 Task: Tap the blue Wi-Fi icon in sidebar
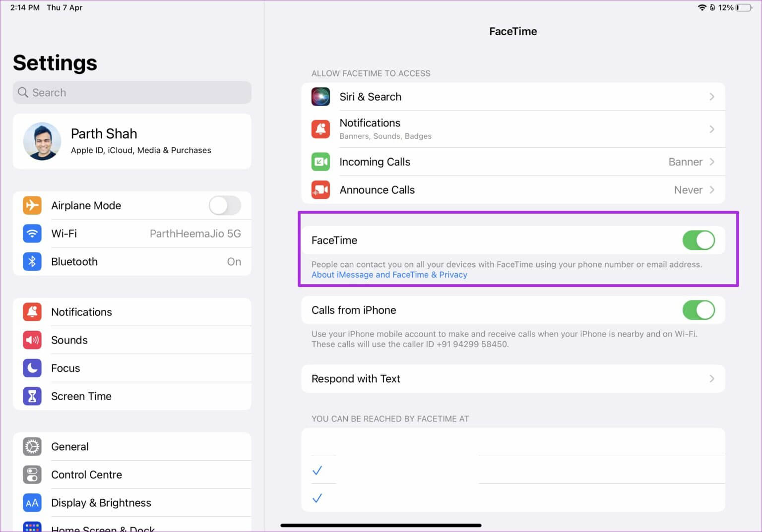point(32,234)
